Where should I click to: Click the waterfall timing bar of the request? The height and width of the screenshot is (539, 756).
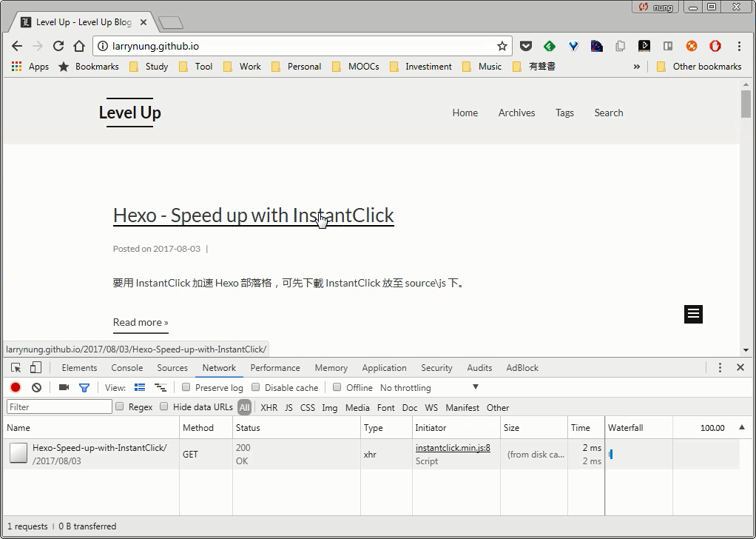610,454
